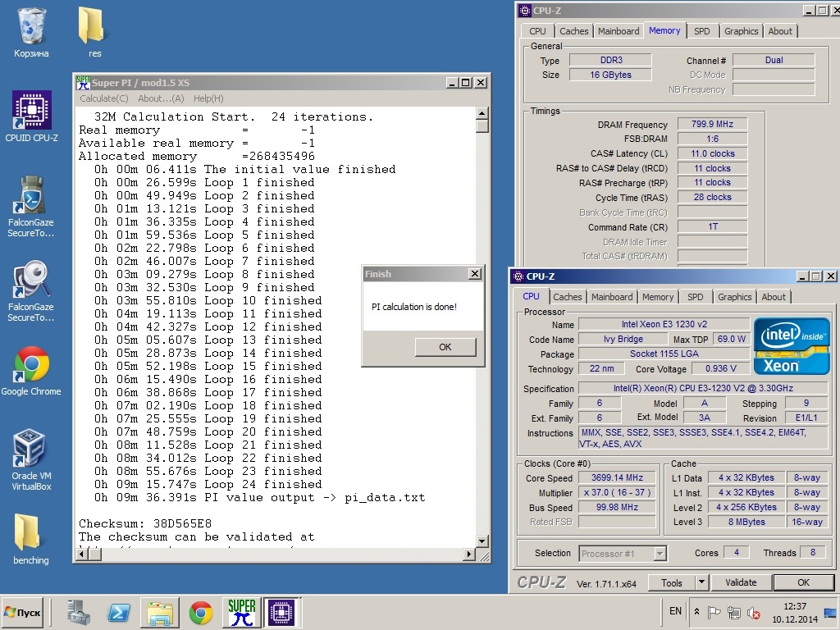Click the Validate button in CPU-Z
This screenshot has height=630, width=840.
coord(741,582)
